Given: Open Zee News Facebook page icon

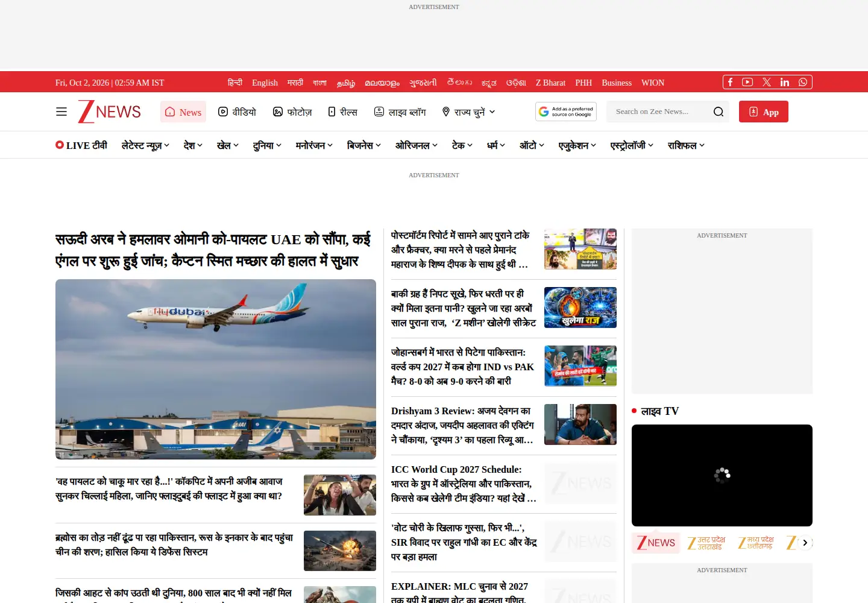Looking at the screenshot, I should (730, 82).
